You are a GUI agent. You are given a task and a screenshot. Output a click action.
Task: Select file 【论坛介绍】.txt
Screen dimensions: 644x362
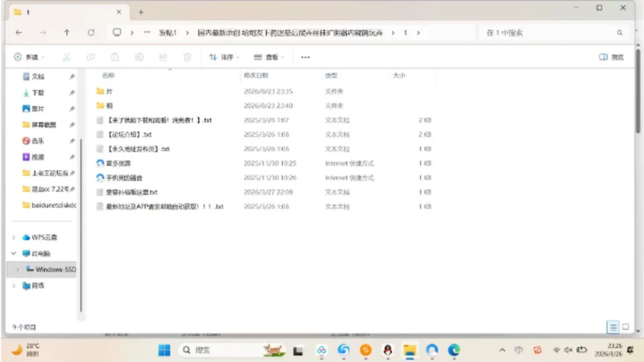pyautogui.click(x=129, y=134)
